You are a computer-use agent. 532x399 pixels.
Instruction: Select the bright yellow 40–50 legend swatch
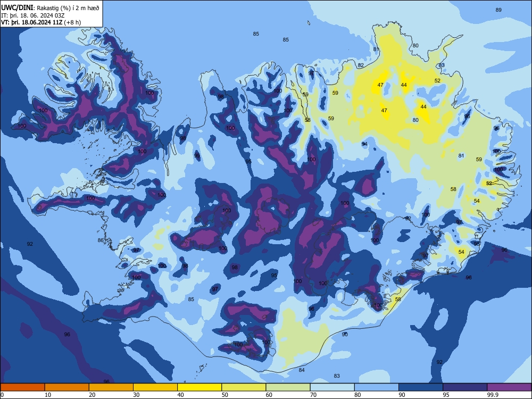199,387
